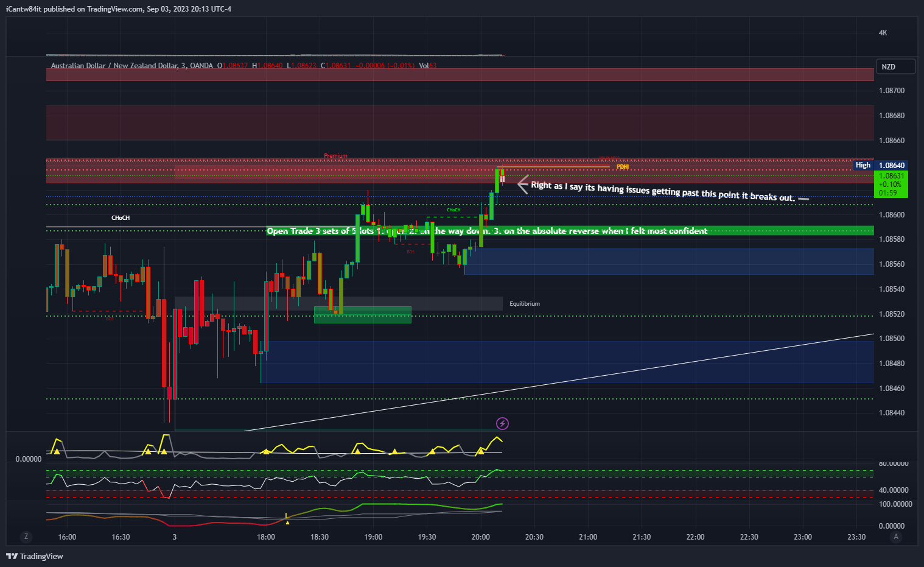Click the '3' date marker on time axis
This screenshot has height=567, width=924.
point(175,537)
